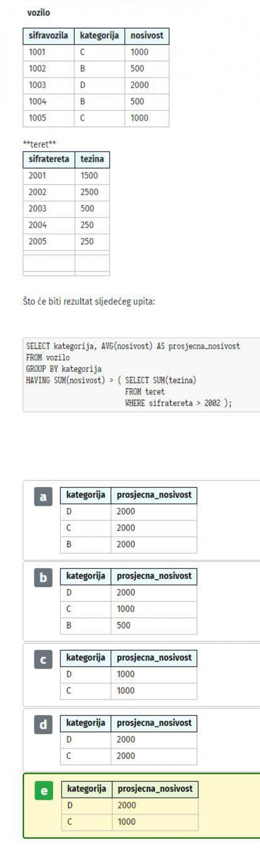Viewport: 260px width, 868px height.
Task: Click nosivost header in vozilo table
Action: (x=147, y=36)
